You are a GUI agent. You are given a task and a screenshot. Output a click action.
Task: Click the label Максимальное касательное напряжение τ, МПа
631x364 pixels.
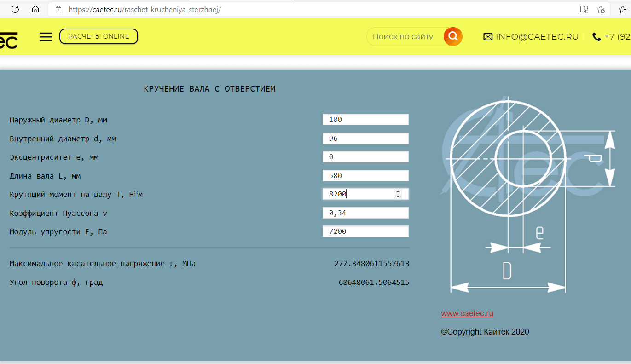[x=103, y=264]
